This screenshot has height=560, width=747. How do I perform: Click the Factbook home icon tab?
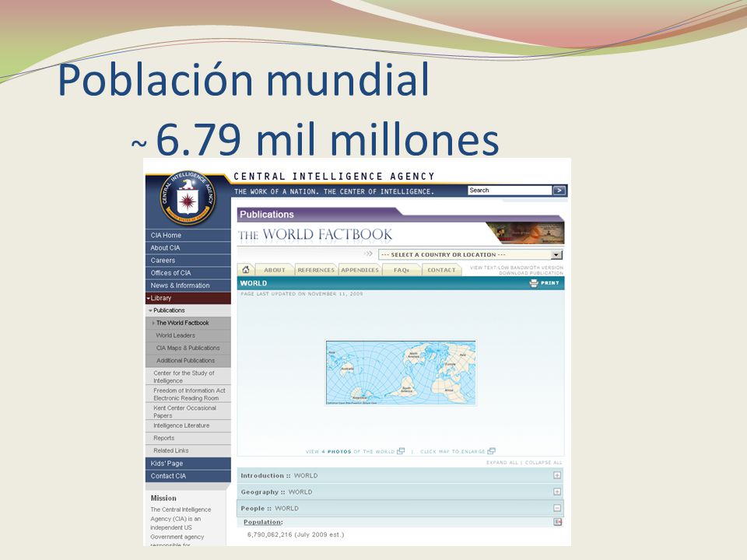click(x=246, y=270)
